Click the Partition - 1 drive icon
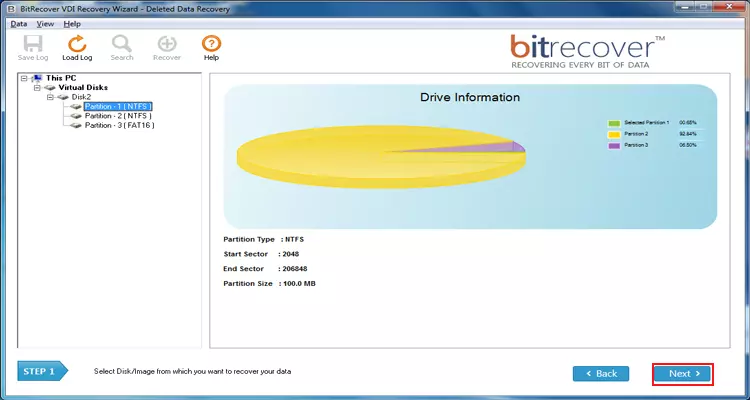Viewport: 750px width, 400px height. (x=76, y=107)
